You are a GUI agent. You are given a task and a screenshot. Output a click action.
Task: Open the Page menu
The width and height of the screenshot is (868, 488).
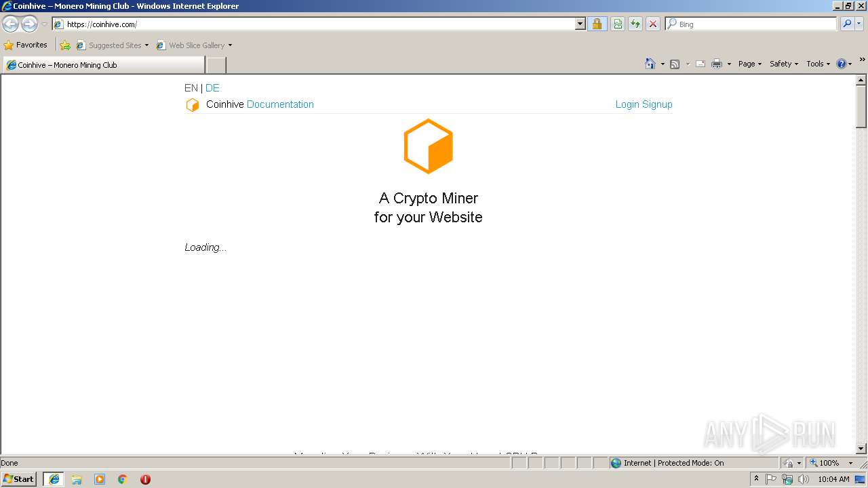(x=750, y=64)
